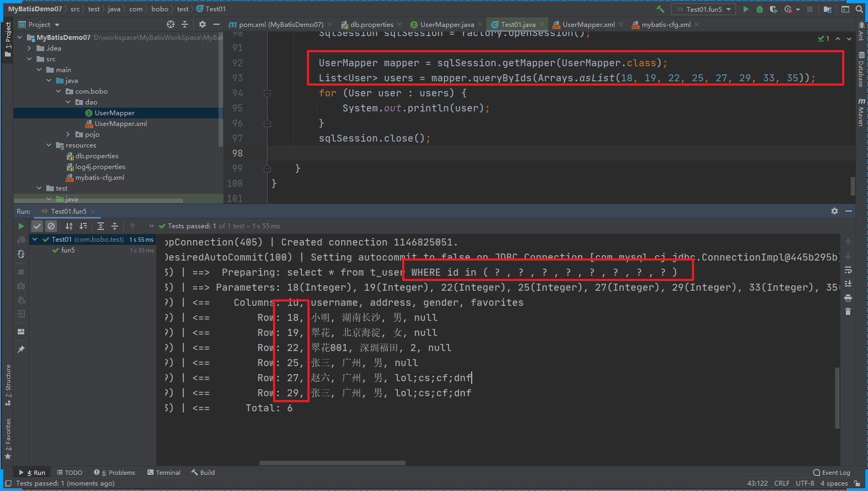Viewport: 868px width, 491px height.
Task: Open Run panel settings gear
Action: pos(835,211)
